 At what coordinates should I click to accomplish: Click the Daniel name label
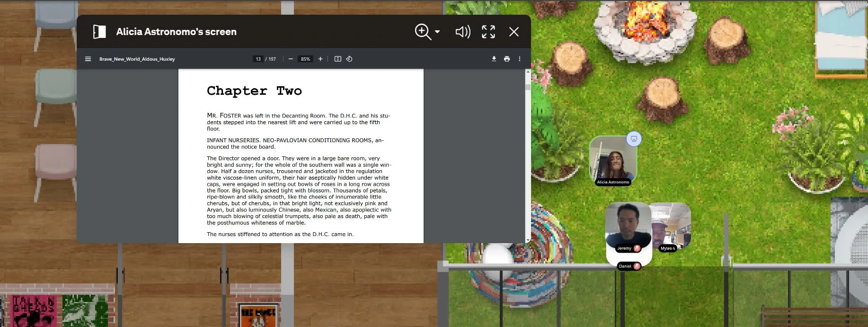(x=625, y=266)
